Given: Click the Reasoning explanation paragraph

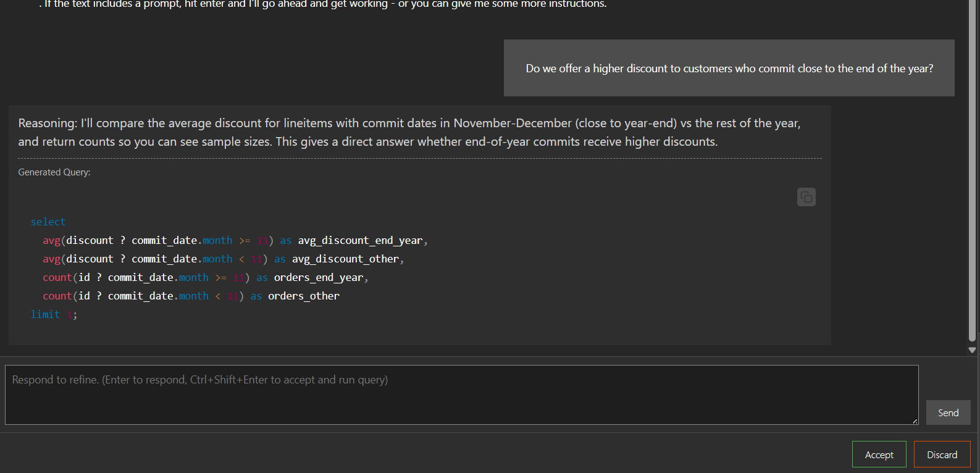Looking at the screenshot, I should 409,132.
